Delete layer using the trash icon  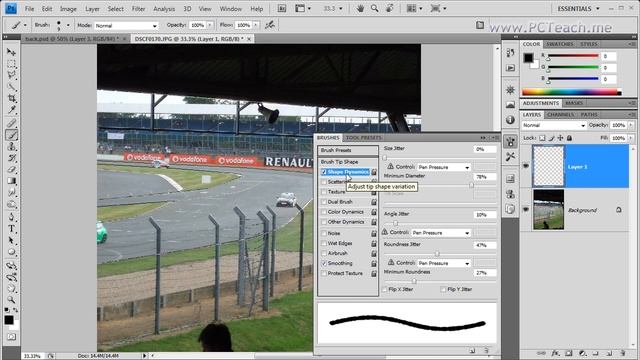(x=622, y=353)
